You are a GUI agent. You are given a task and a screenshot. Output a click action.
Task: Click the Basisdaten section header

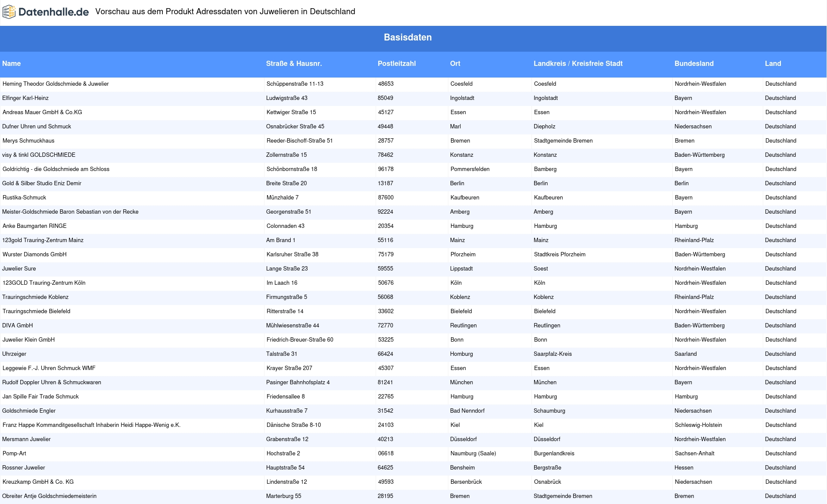[x=407, y=37]
